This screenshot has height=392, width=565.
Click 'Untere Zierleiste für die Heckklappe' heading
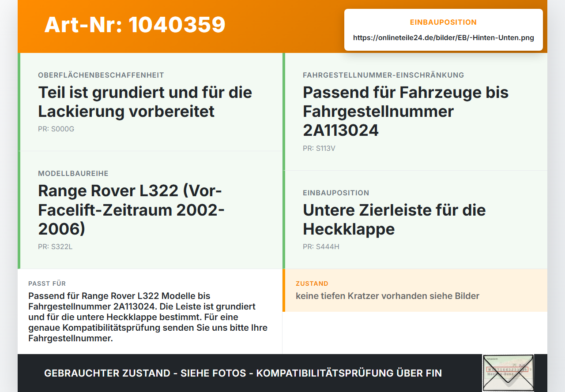[x=394, y=219]
